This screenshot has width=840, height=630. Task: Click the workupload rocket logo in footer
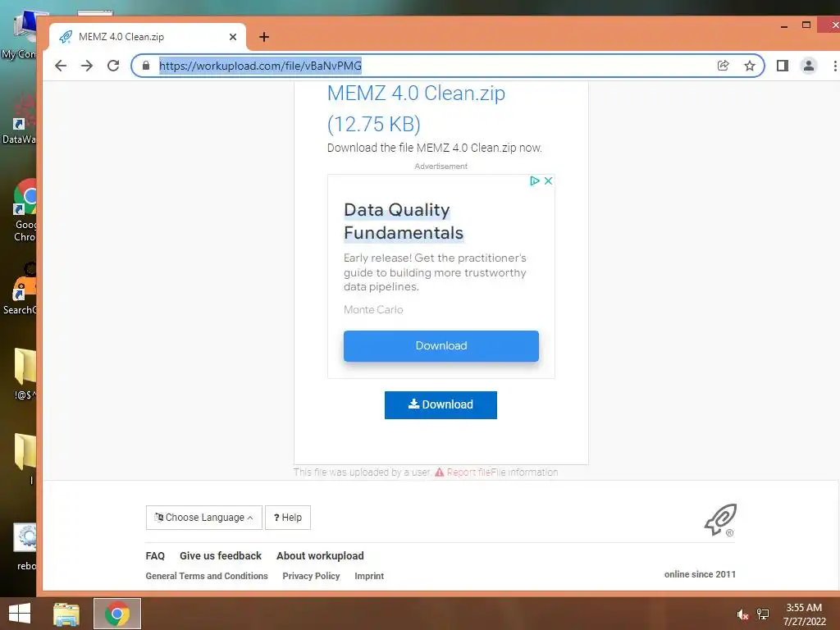[x=720, y=519]
